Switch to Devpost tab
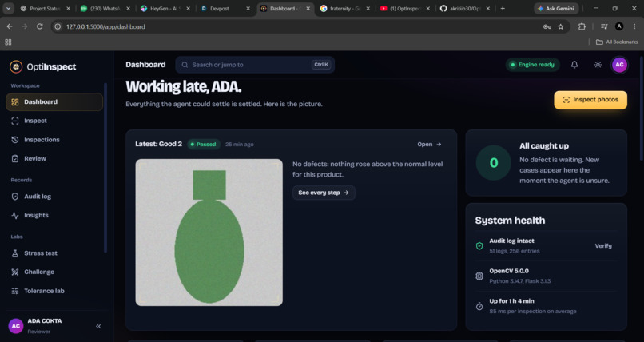The image size is (644, 342). coord(225,8)
